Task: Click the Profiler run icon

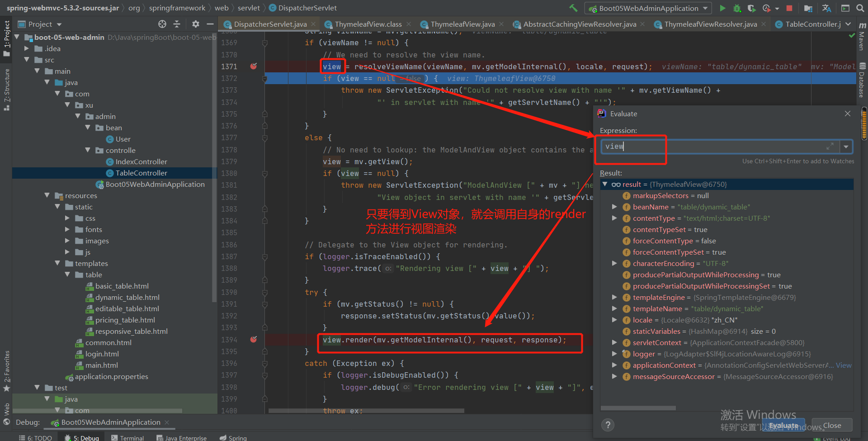Action: click(766, 8)
